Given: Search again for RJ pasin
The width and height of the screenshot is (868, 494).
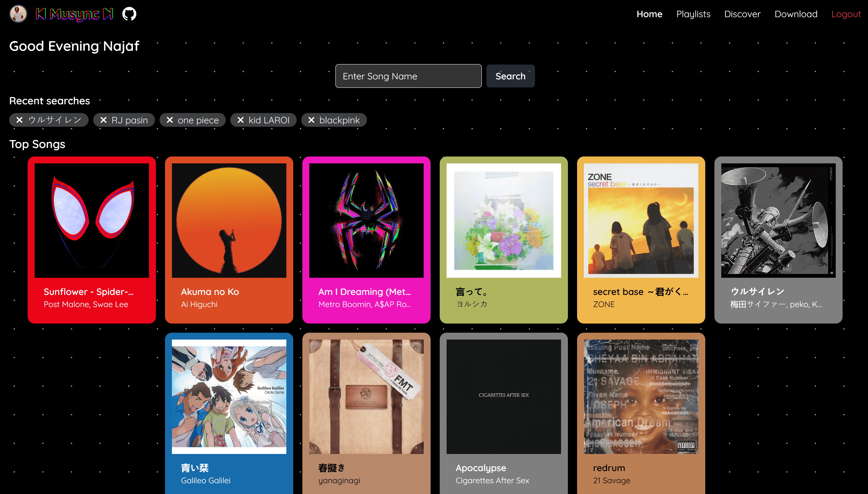Looking at the screenshot, I should coord(130,120).
